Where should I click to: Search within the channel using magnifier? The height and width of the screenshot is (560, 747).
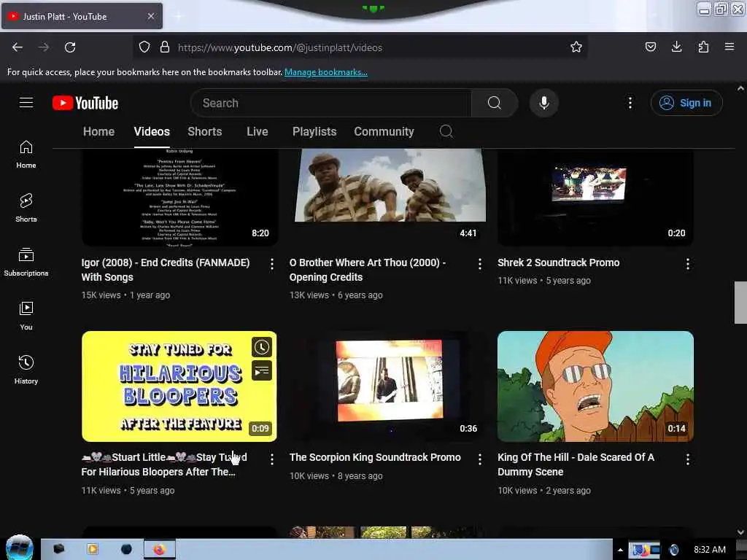coord(446,131)
